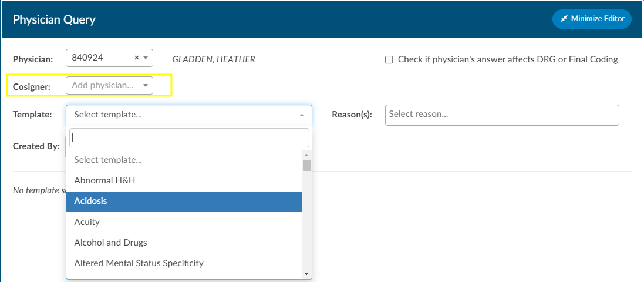Click the physician name GLADDEN, HEATHER
Image resolution: width=644 pixels, height=282 pixels.
(214, 59)
